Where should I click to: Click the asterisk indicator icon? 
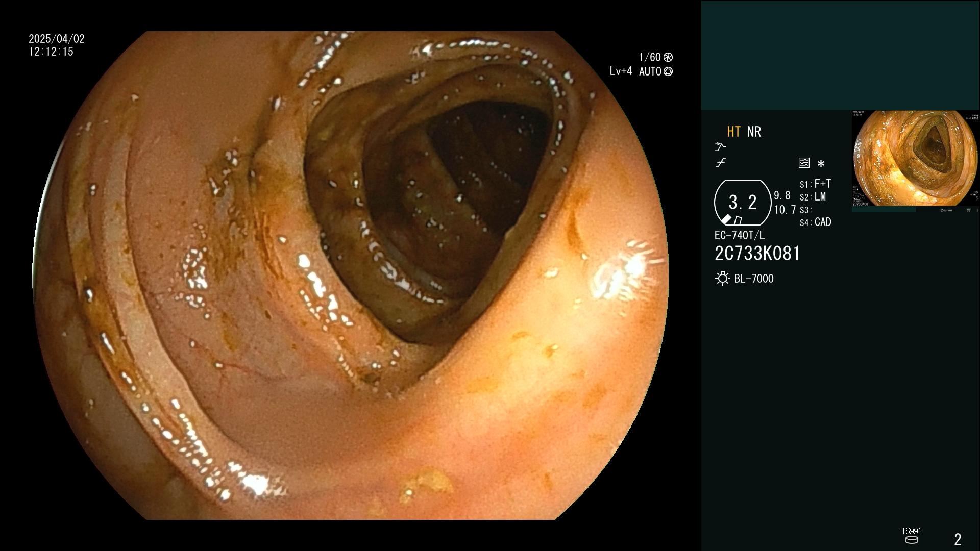pyautogui.click(x=821, y=164)
